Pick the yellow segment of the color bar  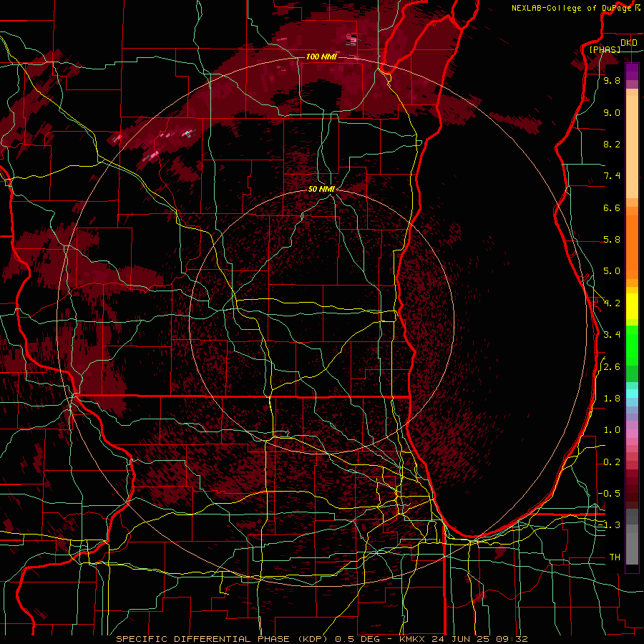coord(632,306)
